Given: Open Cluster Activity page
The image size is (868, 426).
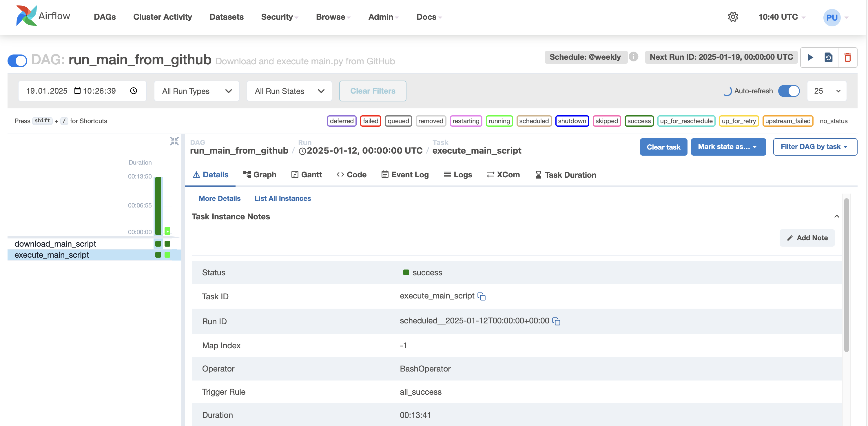Looking at the screenshot, I should (163, 17).
